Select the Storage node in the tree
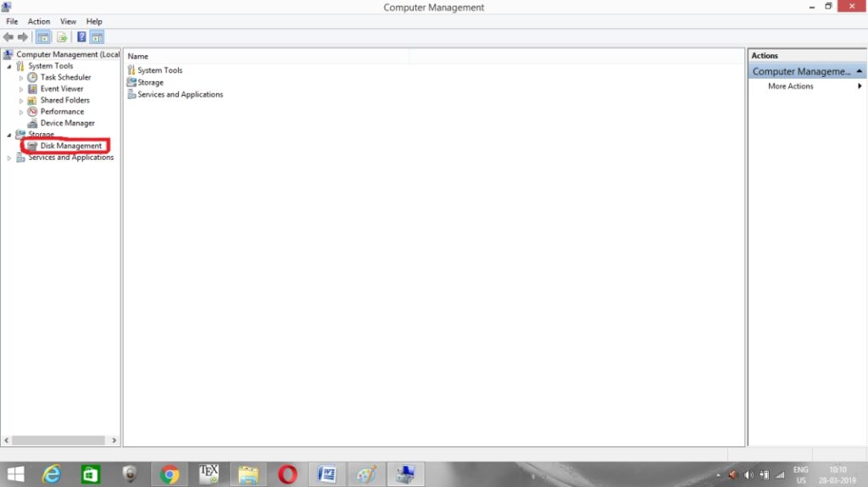Screen dimensions: 868x487 click(x=41, y=135)
